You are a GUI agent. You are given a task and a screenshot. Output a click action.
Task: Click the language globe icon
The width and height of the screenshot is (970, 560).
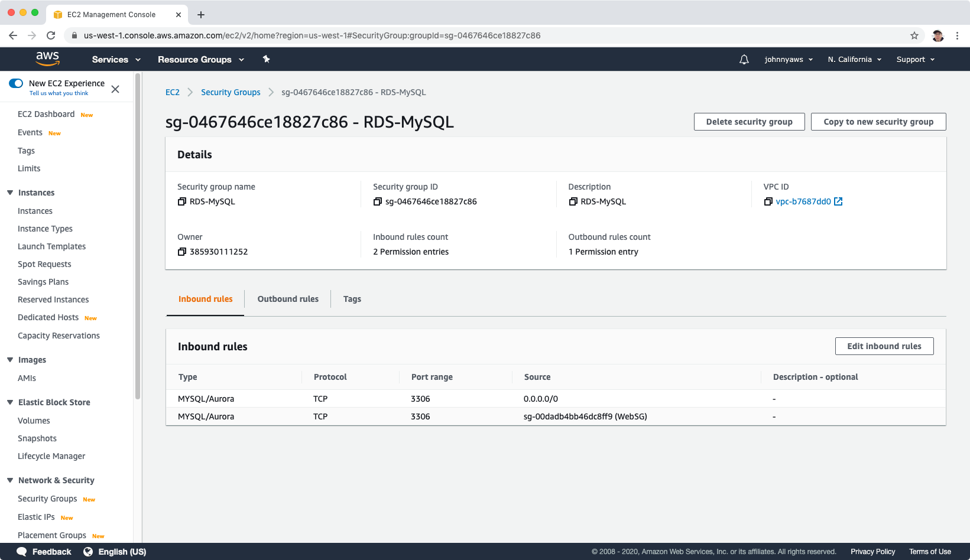click(88, 552)
